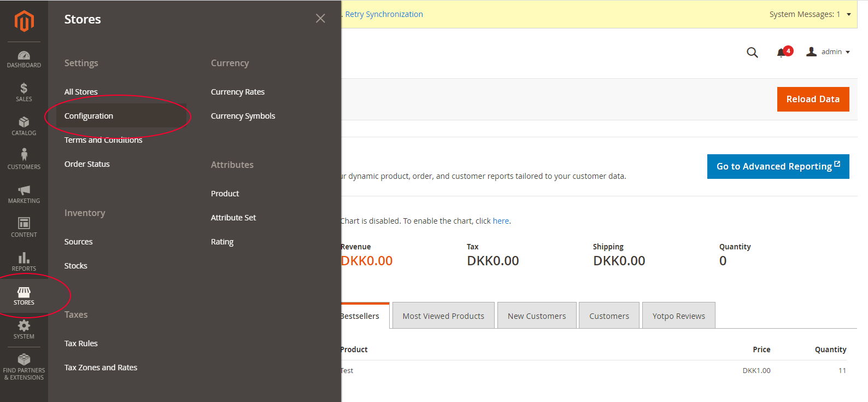Close the Stores menu panel
The image size is (868, 402).
pos(320,19)
